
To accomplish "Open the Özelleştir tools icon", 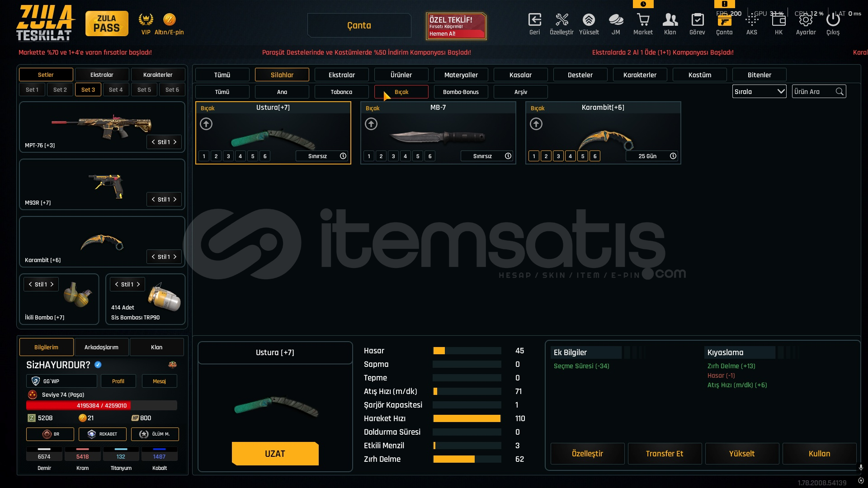I will [561, 20].
